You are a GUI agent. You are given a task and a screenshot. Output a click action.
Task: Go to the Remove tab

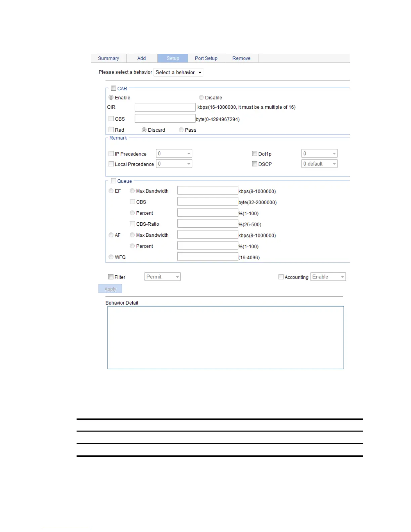point(241,58)
